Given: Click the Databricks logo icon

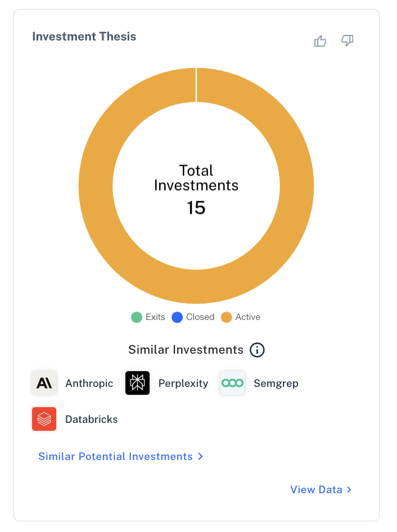Looking at the screenshot, I should pos(44,419).
